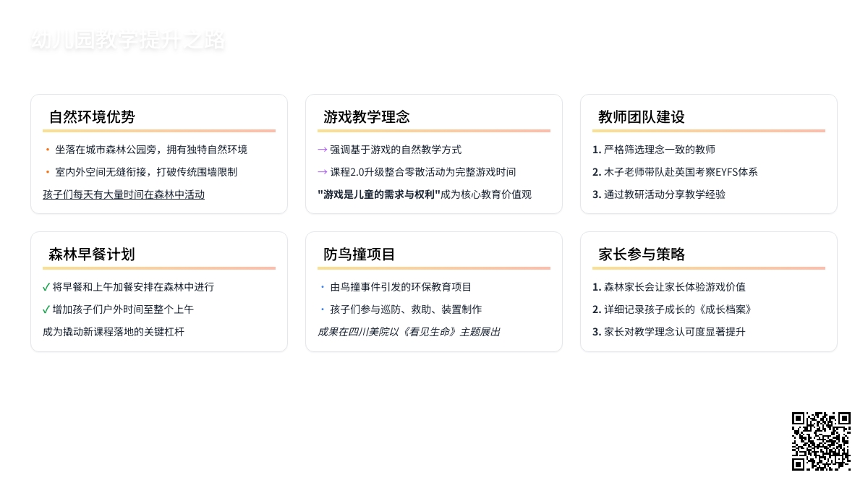Screen dimensions: 868x488
Task: Select the 防鸟撞项目 card heading
Action: 359,254
